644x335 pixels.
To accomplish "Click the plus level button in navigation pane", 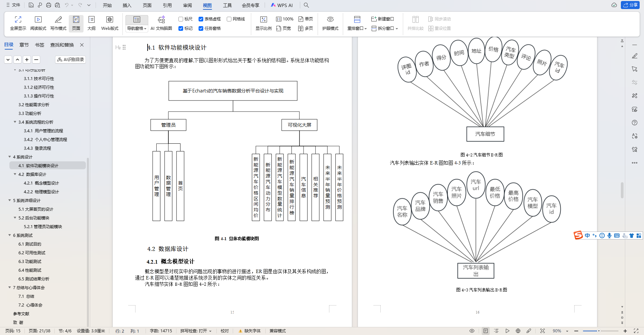I will pos(27,60).
